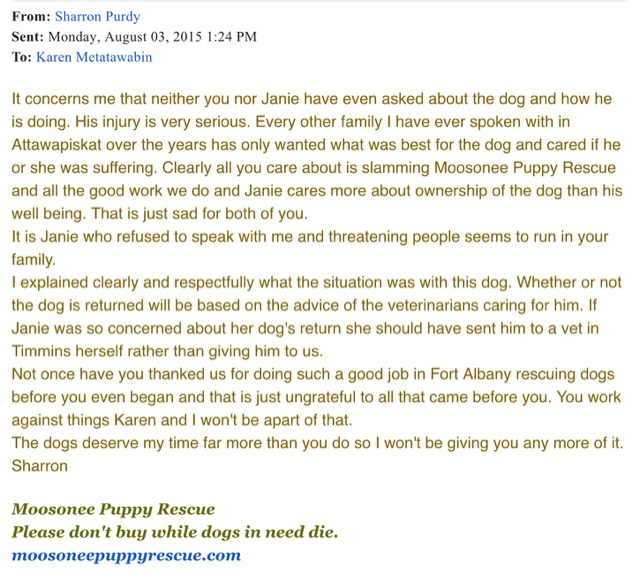This screenshot has height=584, width=640.
Task: Click the word "Attawapiskat" in the body
Action: pyautogui.click(x=56, y=145)
